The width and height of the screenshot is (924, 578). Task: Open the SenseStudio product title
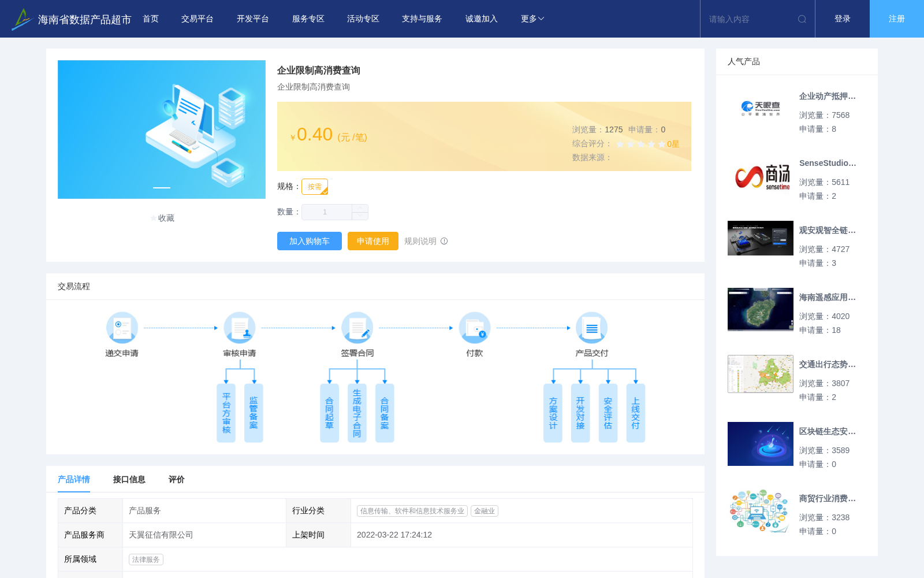828,164
